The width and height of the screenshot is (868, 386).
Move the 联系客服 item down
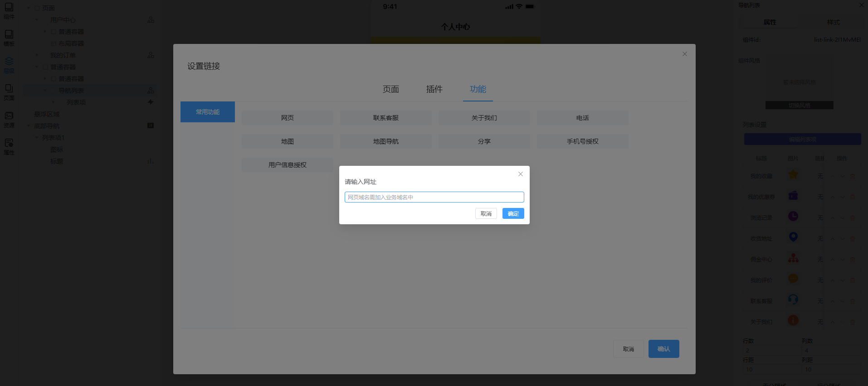pos(843,301)
